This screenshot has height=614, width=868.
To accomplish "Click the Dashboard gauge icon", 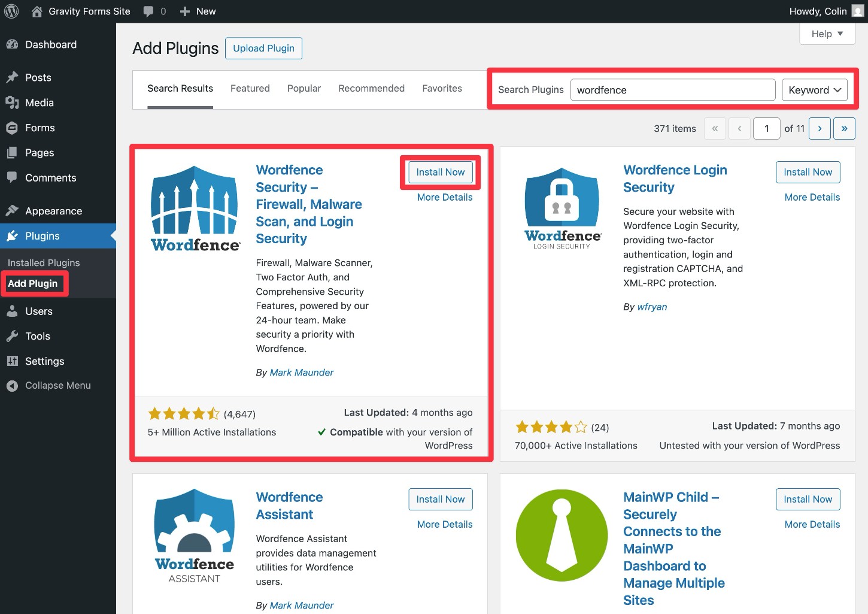I will (12, 44).
